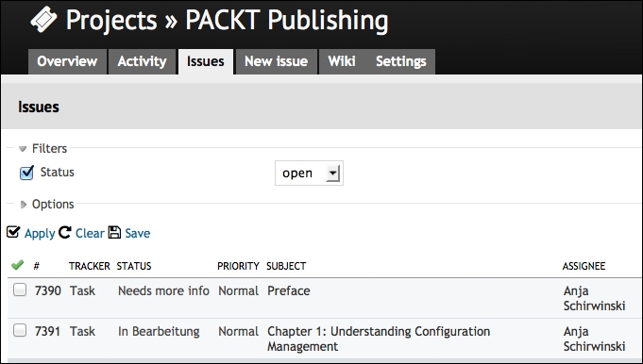Click the Clear link
Viewport: 643px width, 364px height.
click(90, 233)
